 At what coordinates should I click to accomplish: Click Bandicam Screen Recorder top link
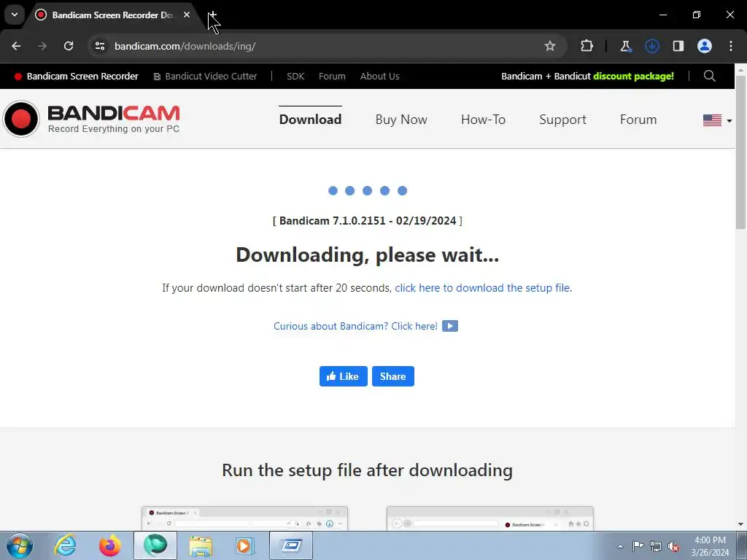76,76
